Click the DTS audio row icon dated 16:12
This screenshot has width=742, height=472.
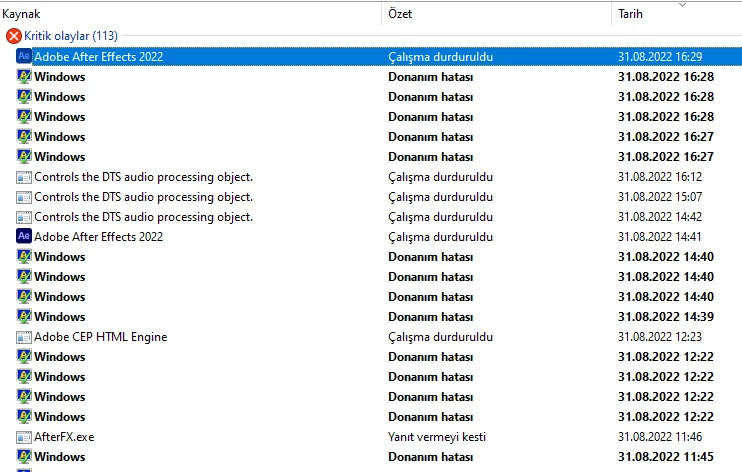point(24,177)
